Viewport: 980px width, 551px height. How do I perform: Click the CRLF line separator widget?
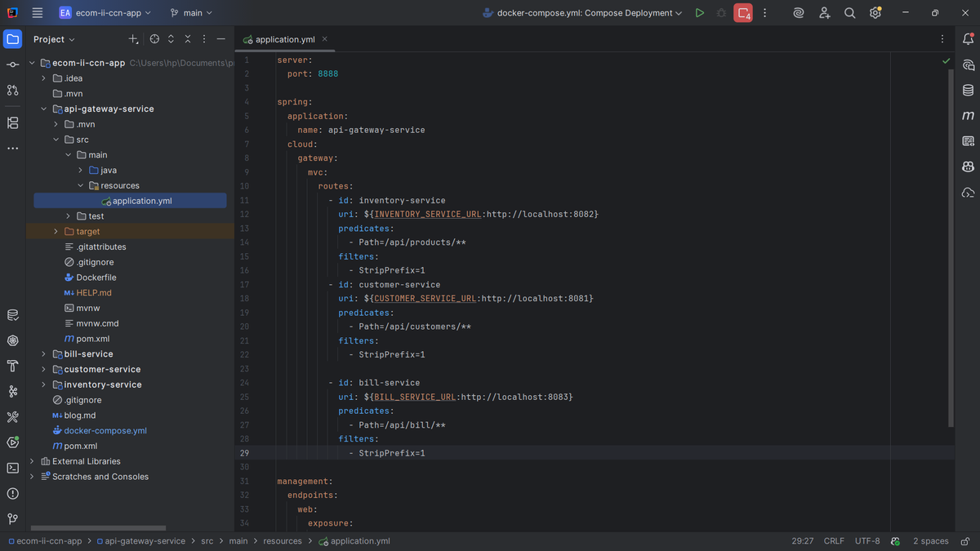(x=834, y=541)
